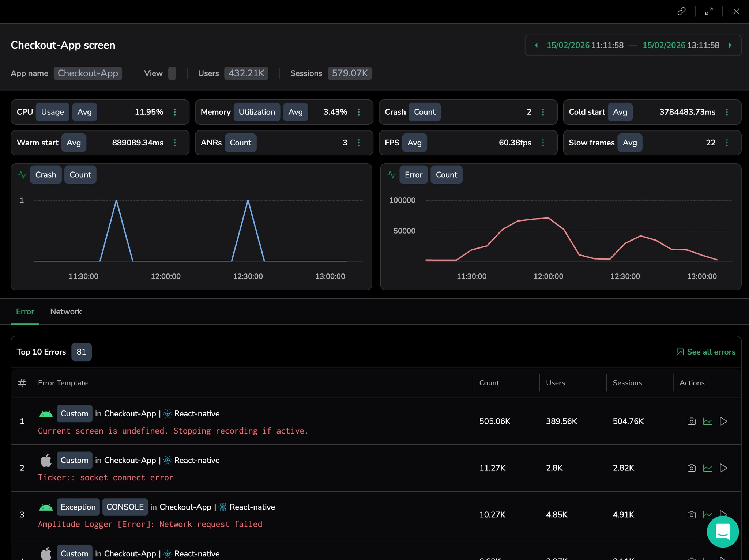Click the copy link icon at top
The image size is (749, 560).
(681, 12)
